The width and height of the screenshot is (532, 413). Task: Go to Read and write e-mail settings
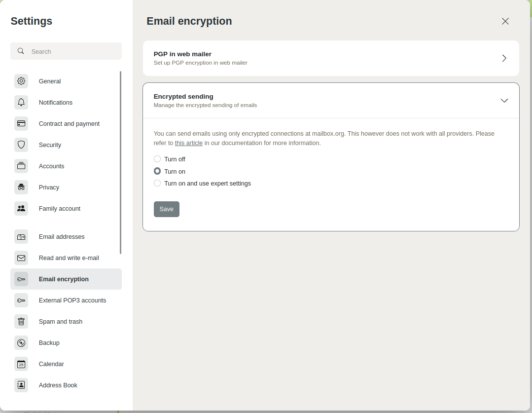pyautogui.click(x=69, y=258)
